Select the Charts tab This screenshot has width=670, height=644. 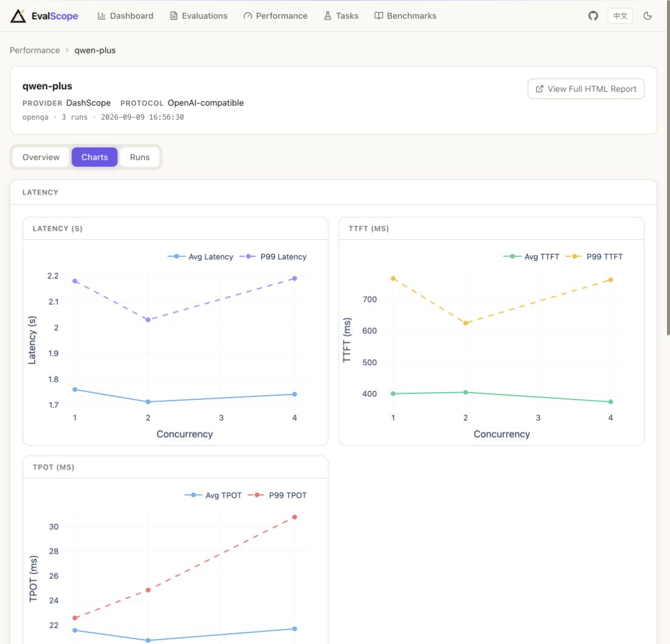coord(94,157)
